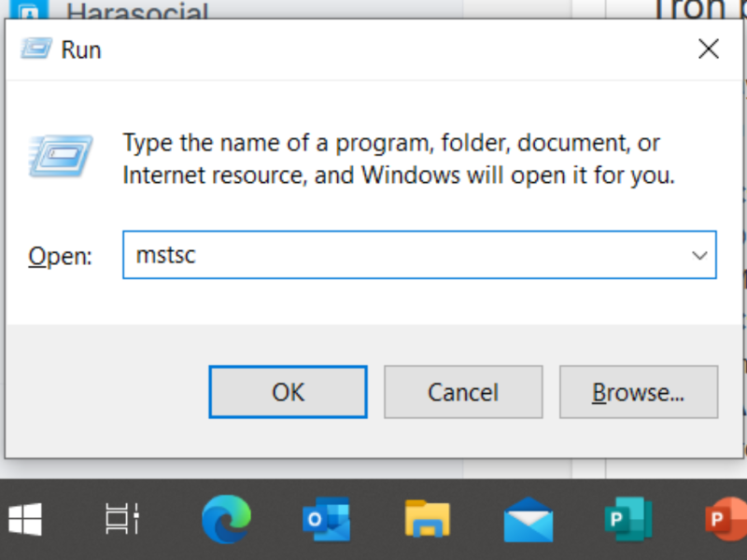Launch Publisher from the taskbar
The image size is (747, 560).
point(627,519)
